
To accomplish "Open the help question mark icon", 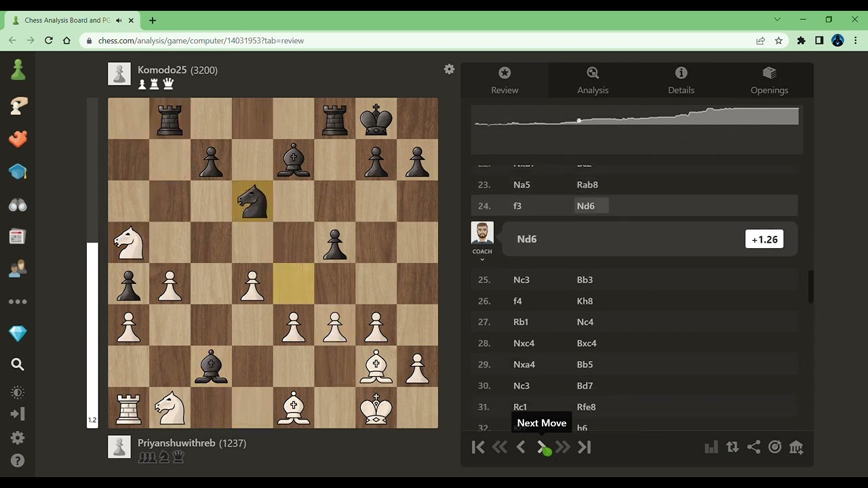I will point(18,460).
